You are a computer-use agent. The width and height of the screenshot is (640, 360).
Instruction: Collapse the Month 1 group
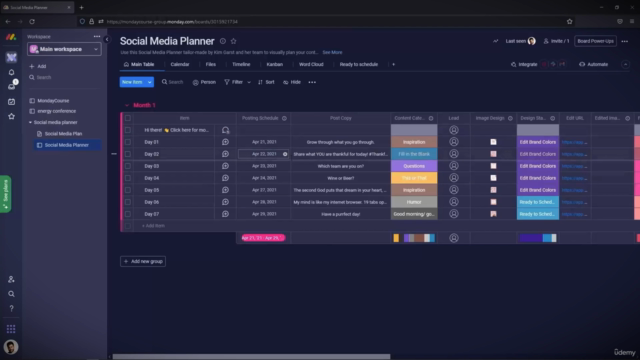click(127, 105)
